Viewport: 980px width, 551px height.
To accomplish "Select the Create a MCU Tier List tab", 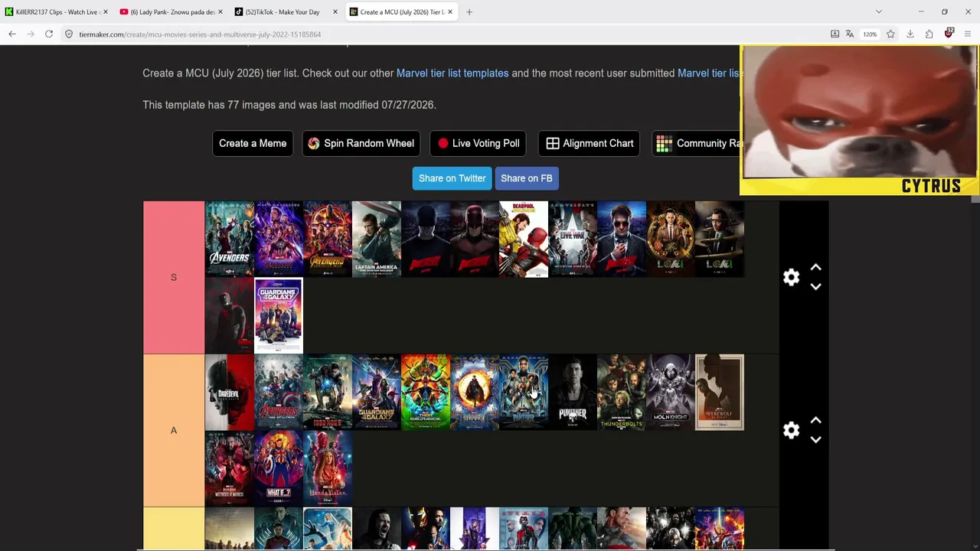I will pyautogui.click(x=401, y=12).
